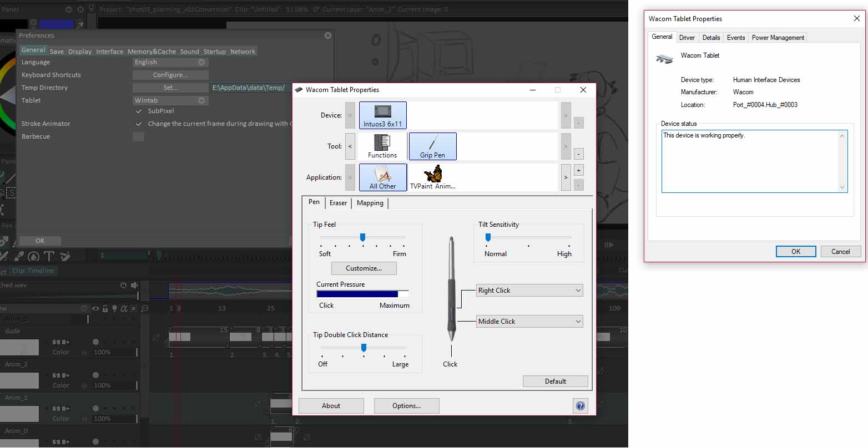Viewport: 868px width, 448px height.
Task: Open the Tablet dropdown showing Wintab
Action: 170,100
